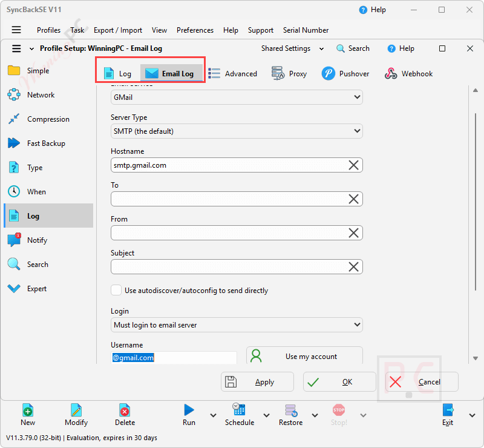484x448 pixels.
Task: Clear the From field
Action: [353, 232]
